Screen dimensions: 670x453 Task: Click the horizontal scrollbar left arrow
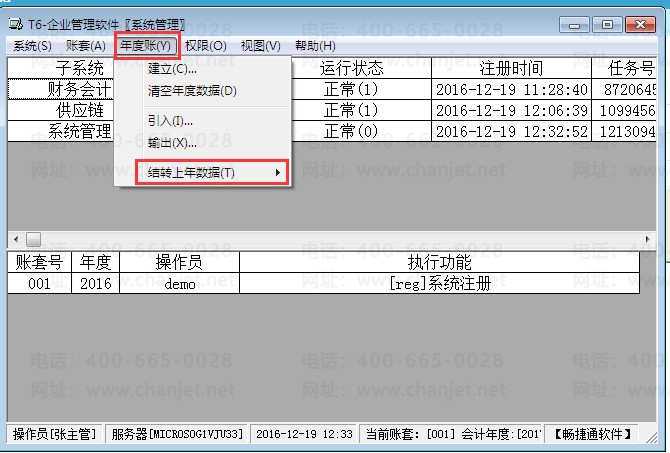(16, 240)
